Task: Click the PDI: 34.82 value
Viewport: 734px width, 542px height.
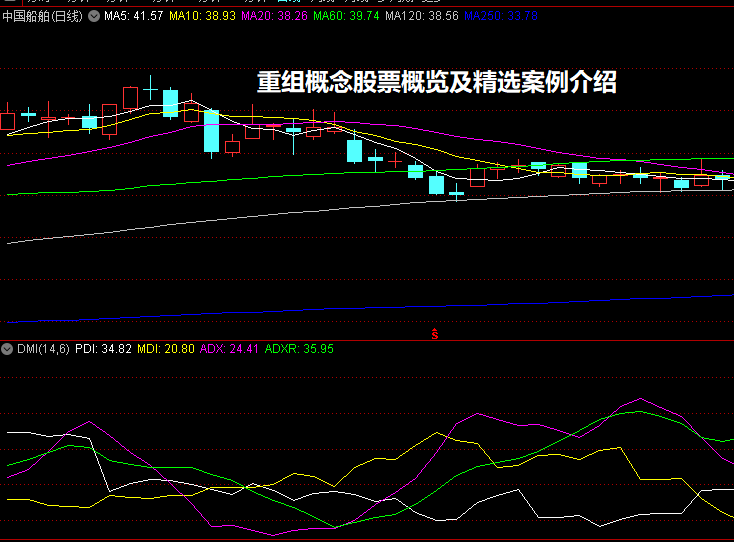Action: click(x=103, y=349)
